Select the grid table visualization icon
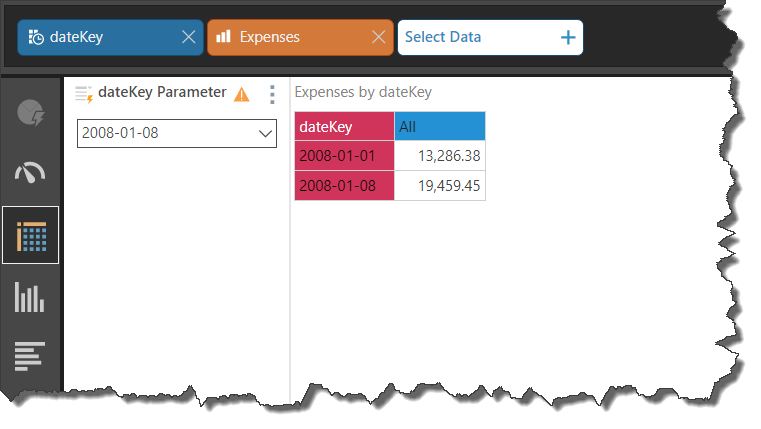Screen dimensions: 761x429 coord(31,236)
